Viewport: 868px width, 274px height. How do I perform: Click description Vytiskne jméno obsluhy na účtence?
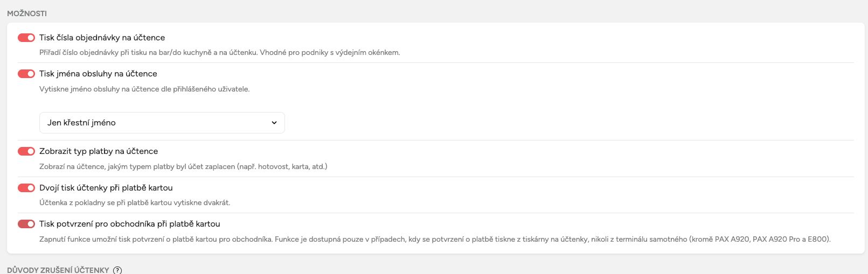pos(144,89)
